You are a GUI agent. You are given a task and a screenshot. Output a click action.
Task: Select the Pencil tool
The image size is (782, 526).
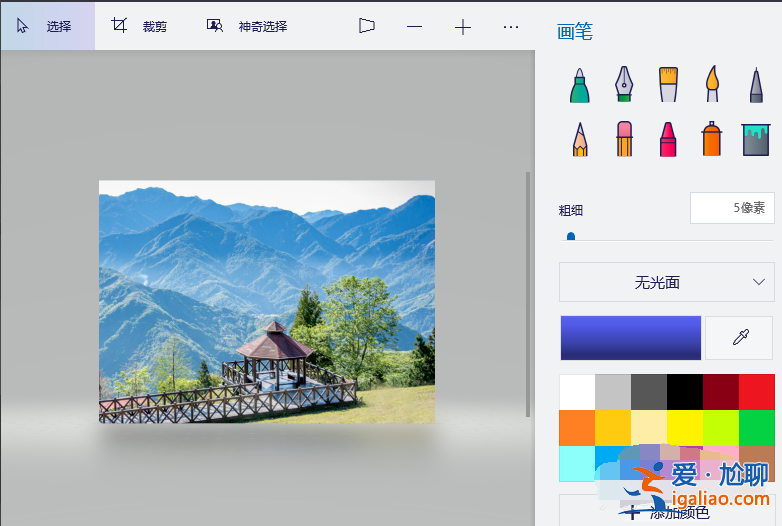[580, 139]
